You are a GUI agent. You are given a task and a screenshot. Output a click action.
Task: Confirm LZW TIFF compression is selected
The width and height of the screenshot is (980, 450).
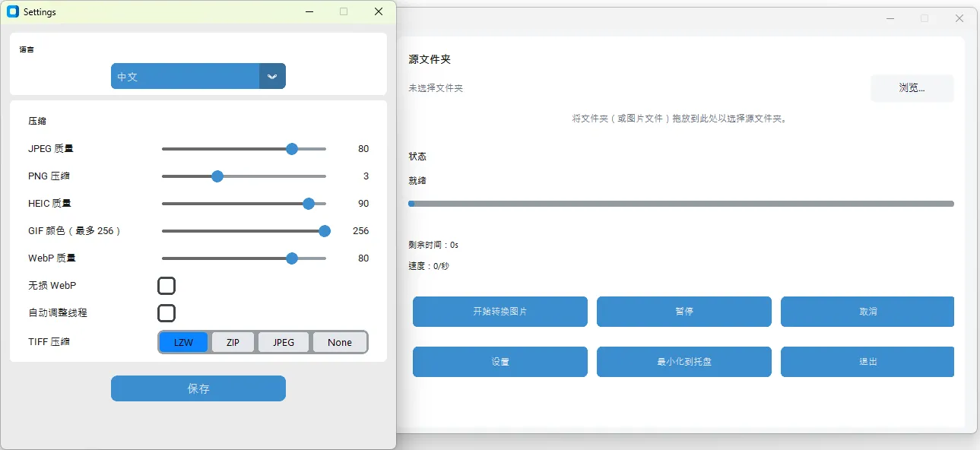(x=182, y=342)
